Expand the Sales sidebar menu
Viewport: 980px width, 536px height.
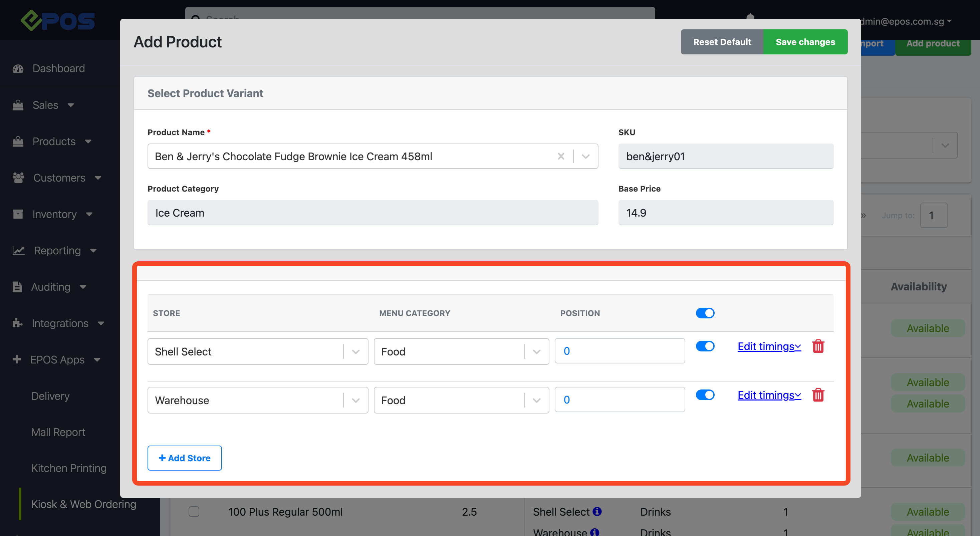pyautogui.click(x=53, y=105)
